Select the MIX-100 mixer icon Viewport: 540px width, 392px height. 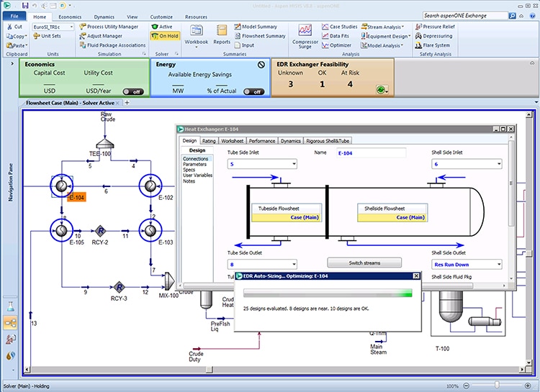pyautogui.click(x=168, y=281)
